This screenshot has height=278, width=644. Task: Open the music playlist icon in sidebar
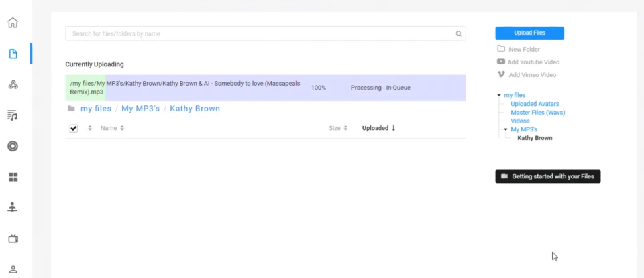13,116
